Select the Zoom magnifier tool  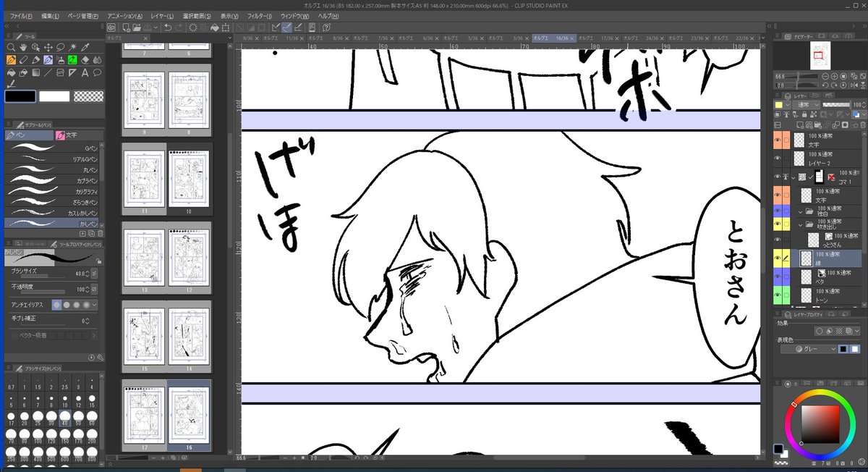tap(11, 47)
